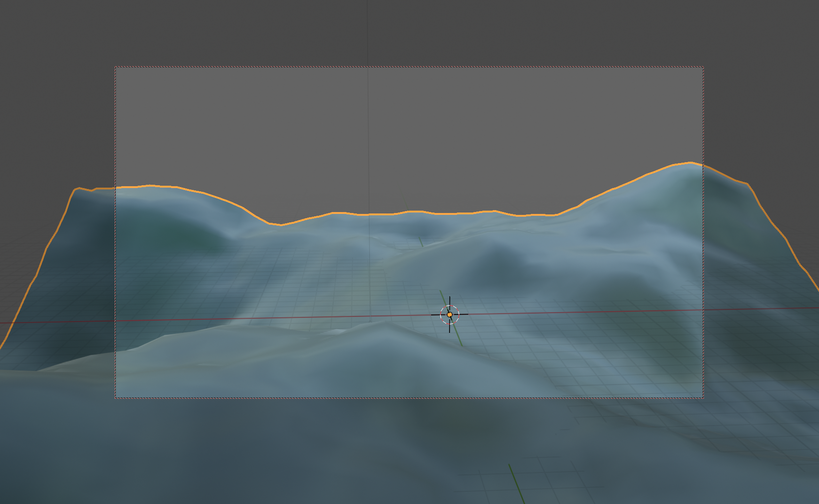The image size is (819, 504).
Task: Click the vertical Z axis line above camera frame
Action: click(x=367, y=33)
